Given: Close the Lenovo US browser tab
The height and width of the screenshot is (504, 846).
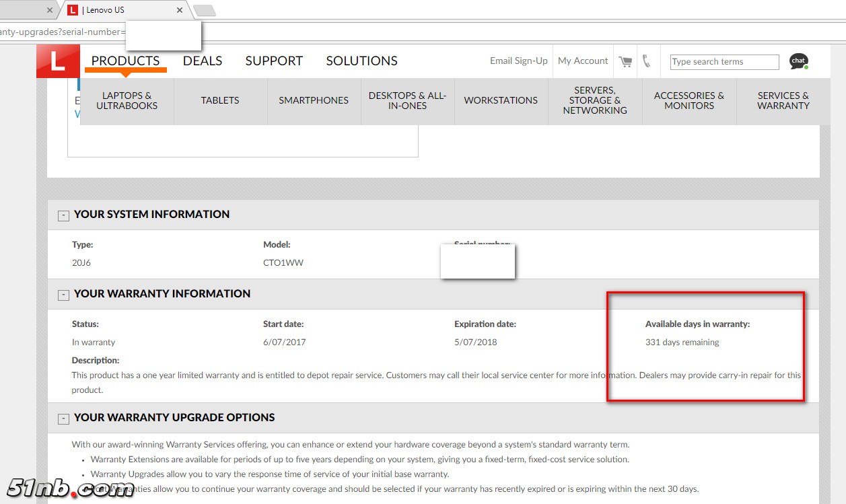Looking at the screenshot, I should point(180,10).
